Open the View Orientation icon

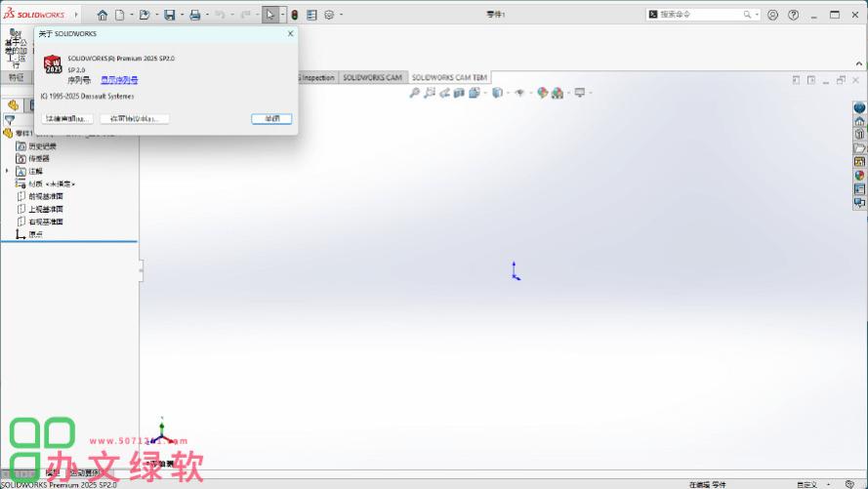(x=475, y=93)
